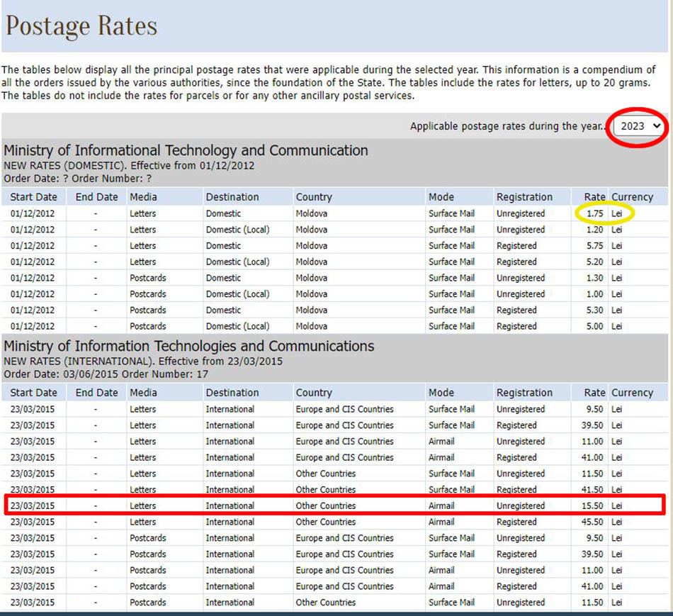
Task: Click 'Lei' in the 1.00 rate row
Action: pos(617,294)
